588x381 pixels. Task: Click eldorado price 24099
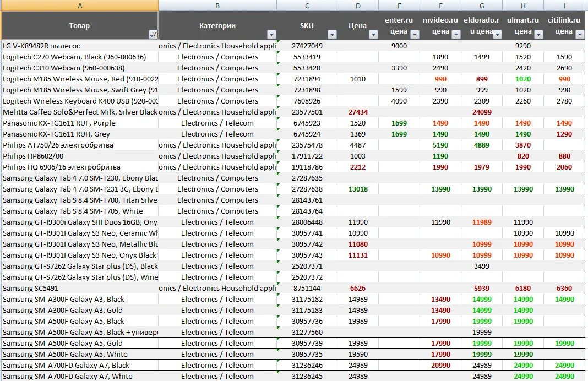(x=482, y=112)
